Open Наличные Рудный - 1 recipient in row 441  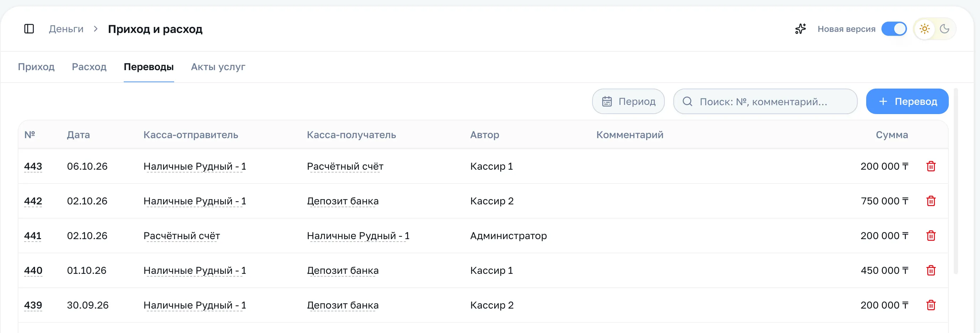pos(358,236)
